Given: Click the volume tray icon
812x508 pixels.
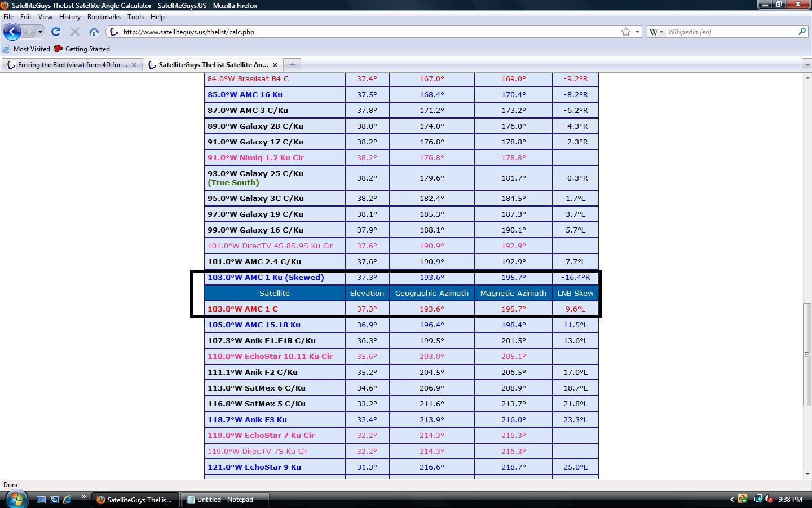Looking at the screenshot, I should click(768, 499).
